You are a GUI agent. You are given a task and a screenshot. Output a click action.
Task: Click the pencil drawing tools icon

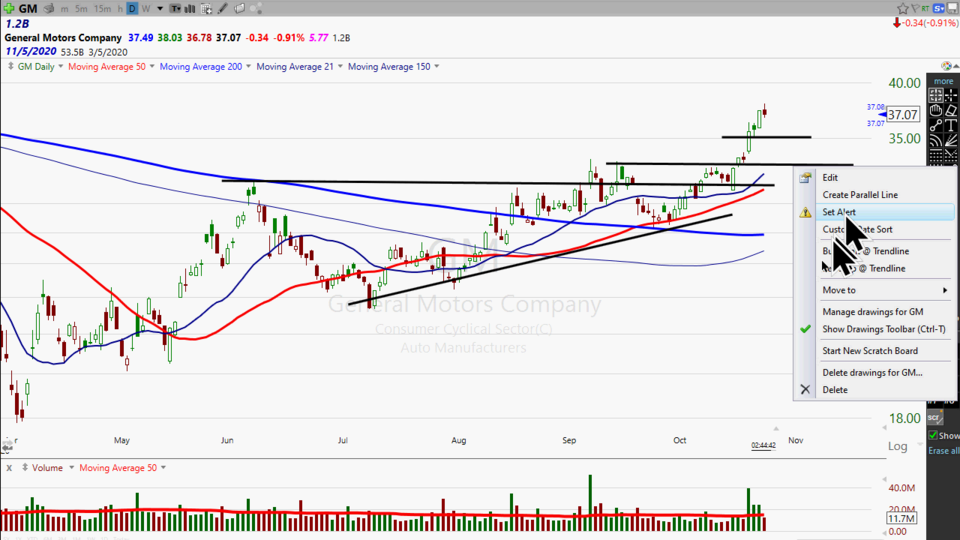[x=223, y=9]
